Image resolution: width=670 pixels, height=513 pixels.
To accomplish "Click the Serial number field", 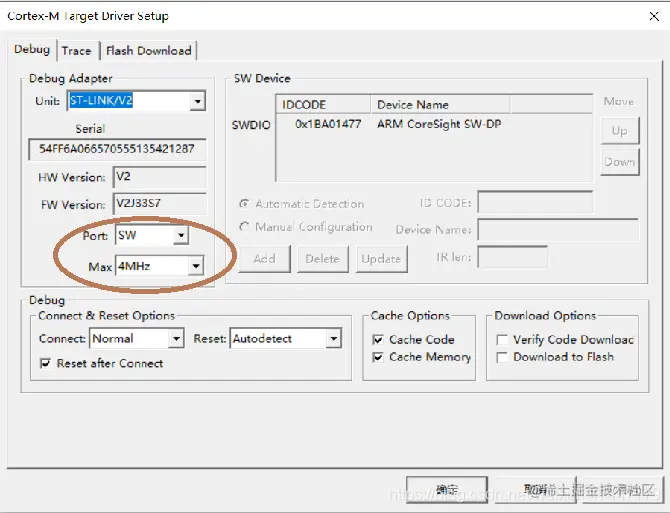I will click(x=117, y=149).
